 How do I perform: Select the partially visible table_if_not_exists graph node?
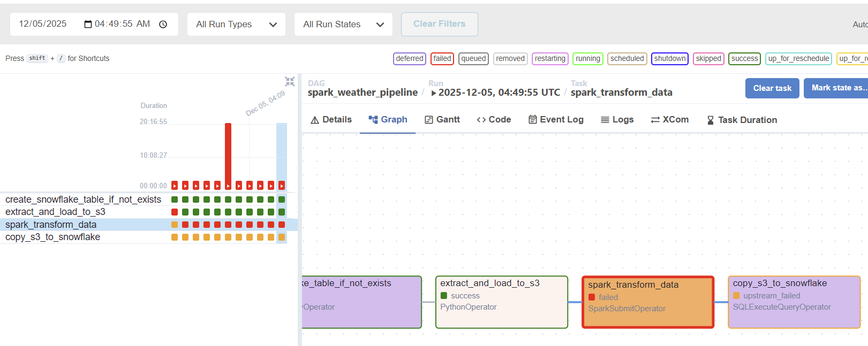coord(362,302)
